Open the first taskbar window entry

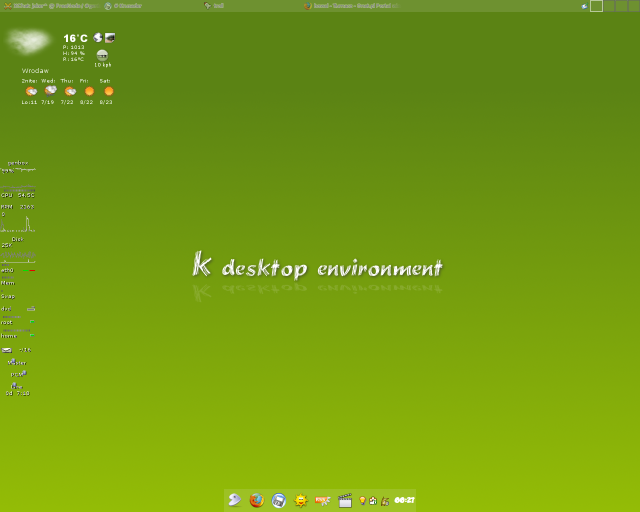pos(51,6)
